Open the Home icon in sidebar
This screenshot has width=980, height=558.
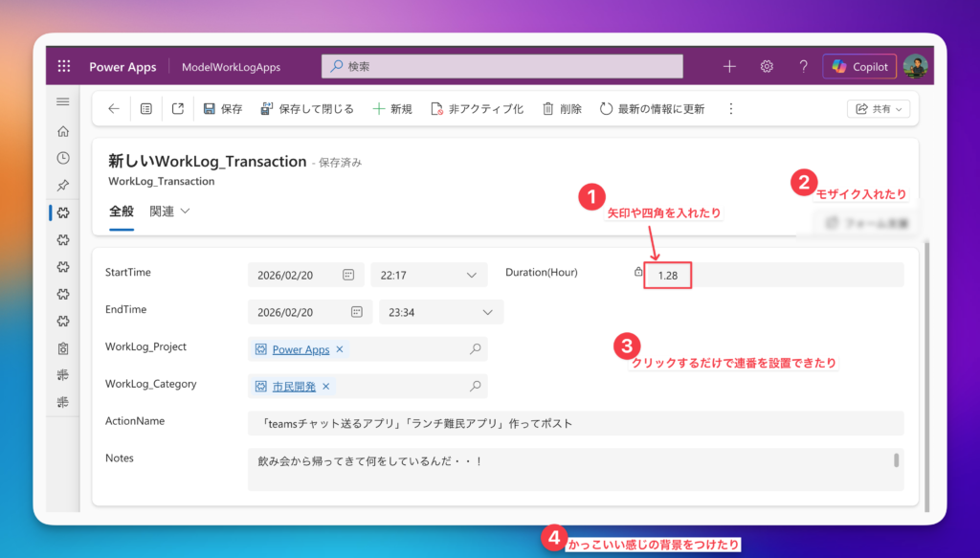point(63,132)
